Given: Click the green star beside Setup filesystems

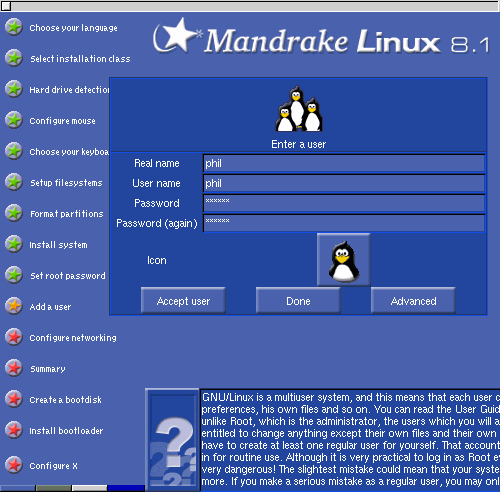Looking at the screenshot, I should click(14, 182).
